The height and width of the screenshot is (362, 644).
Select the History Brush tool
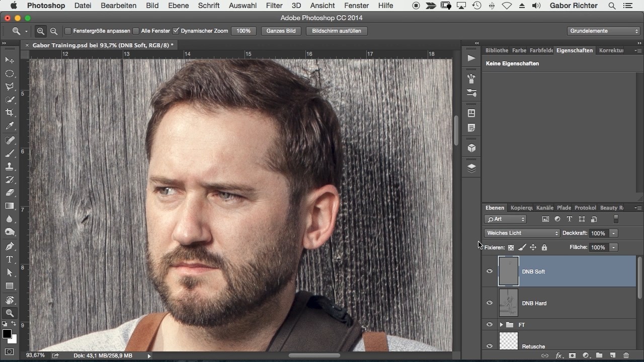[x=10, y=179]
